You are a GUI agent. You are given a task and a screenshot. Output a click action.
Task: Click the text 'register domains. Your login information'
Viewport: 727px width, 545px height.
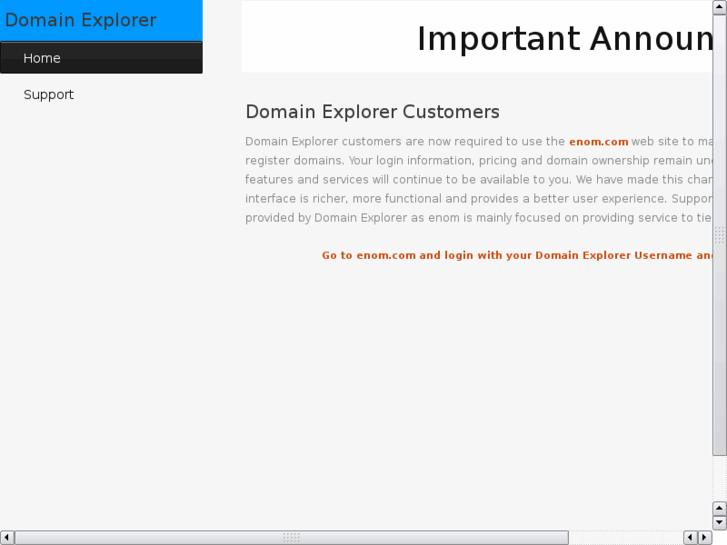click(x=358, y=160)
